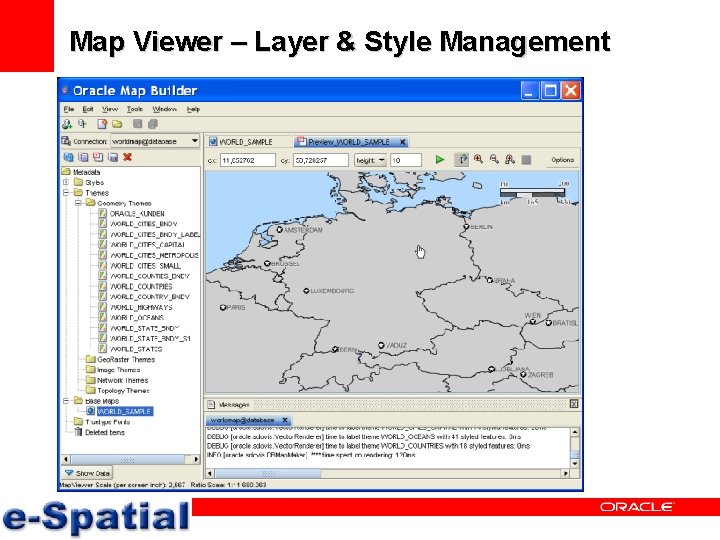Open the View menu
This screenshot has height=540, width=720.
(x=110, y=109)
